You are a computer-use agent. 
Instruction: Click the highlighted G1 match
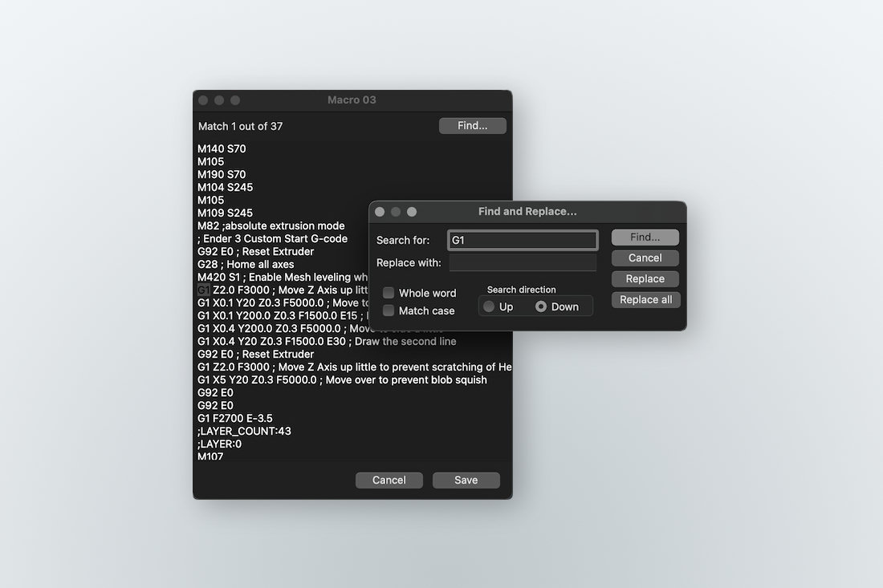[x=203, y=290]
